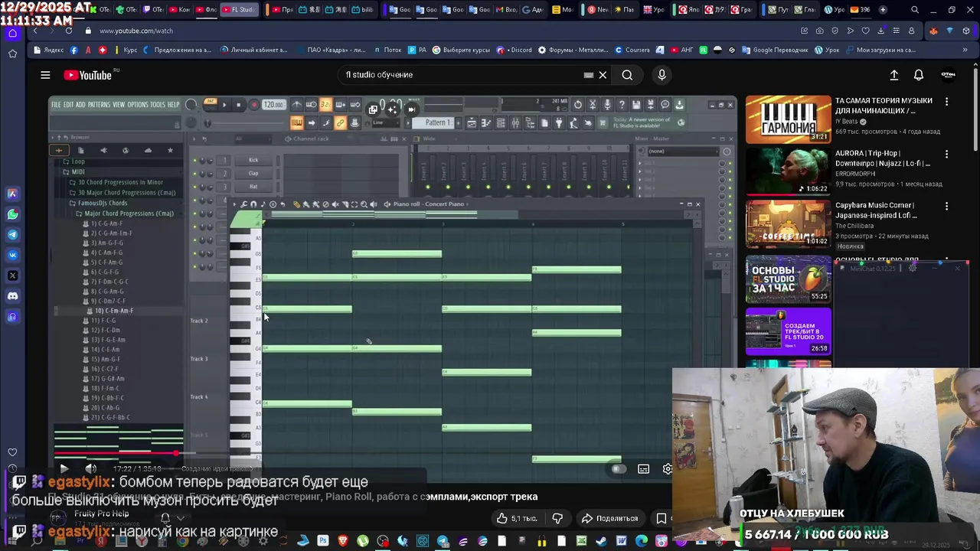The image size is (980, 551).
Task: Toggle the Clap channel mute LED
Action: (194, 174)
